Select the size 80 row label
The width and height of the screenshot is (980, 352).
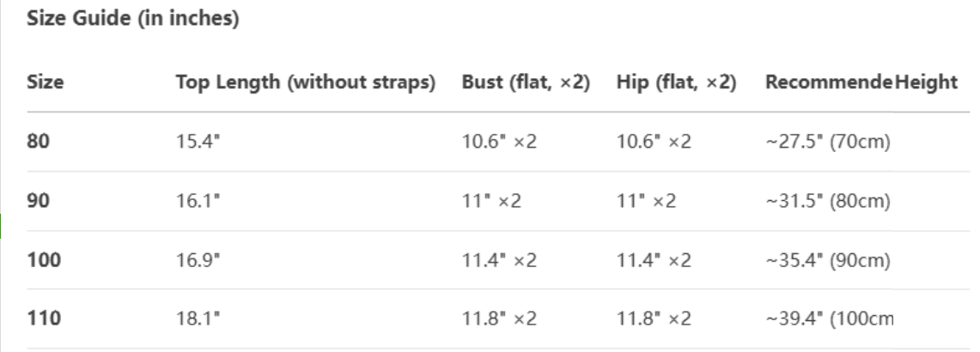(x=39, y=141)
